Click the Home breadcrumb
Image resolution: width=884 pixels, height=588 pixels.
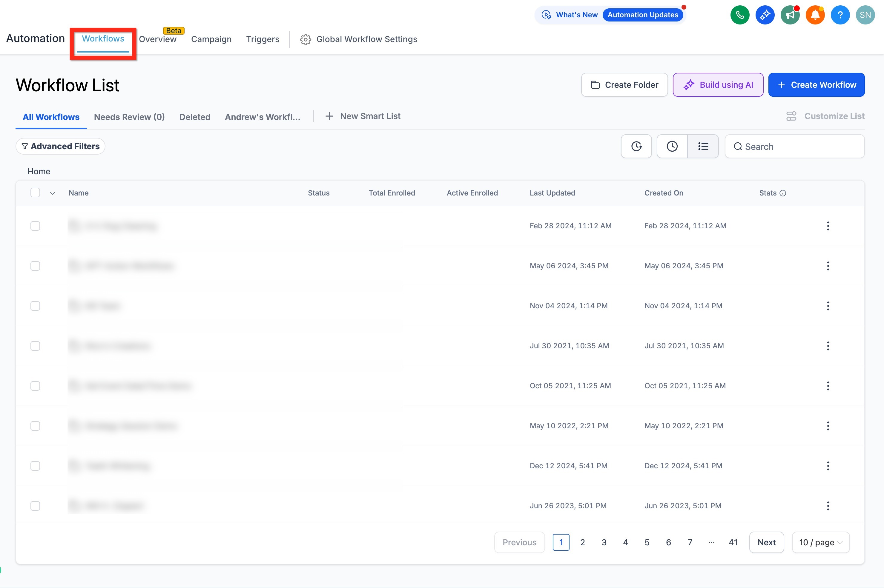pyautogui.click(x=39, y=171)
